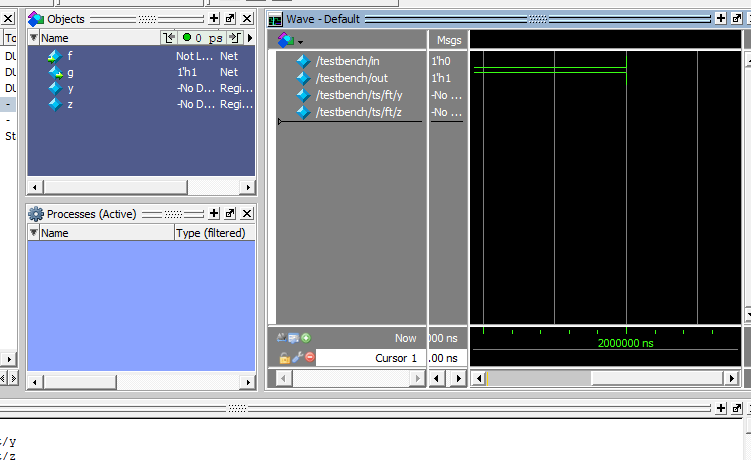The image size is (751, 460).
Task: Undock the Objects panel
Action: click(230, 19)
